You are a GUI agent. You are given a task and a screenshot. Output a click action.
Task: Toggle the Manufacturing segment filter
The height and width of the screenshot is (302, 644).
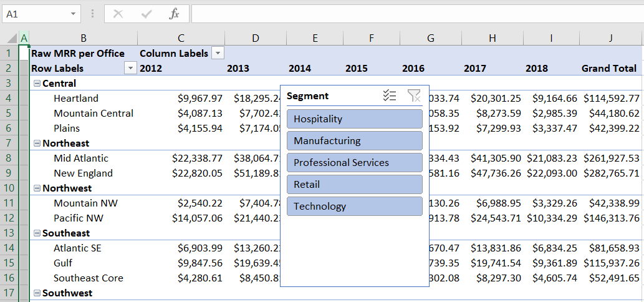coord(355,140)
